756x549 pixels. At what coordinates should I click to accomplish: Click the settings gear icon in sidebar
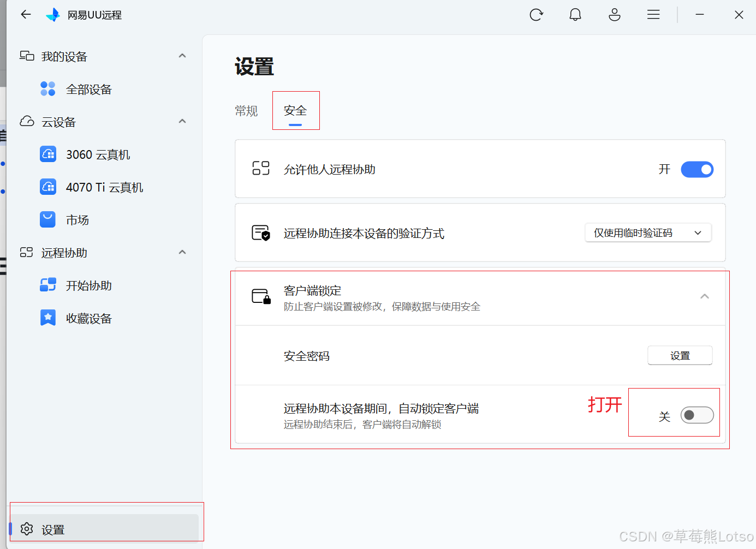coord(27,529)
